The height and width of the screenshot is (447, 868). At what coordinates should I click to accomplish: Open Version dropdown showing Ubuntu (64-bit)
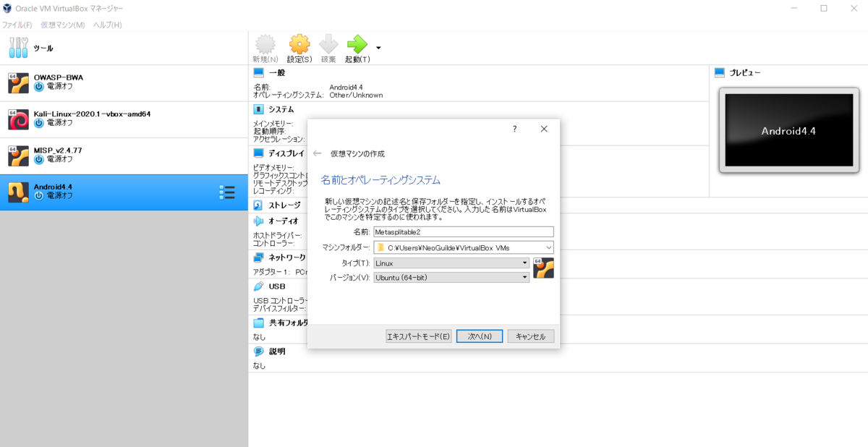click(x=451, y=277)
